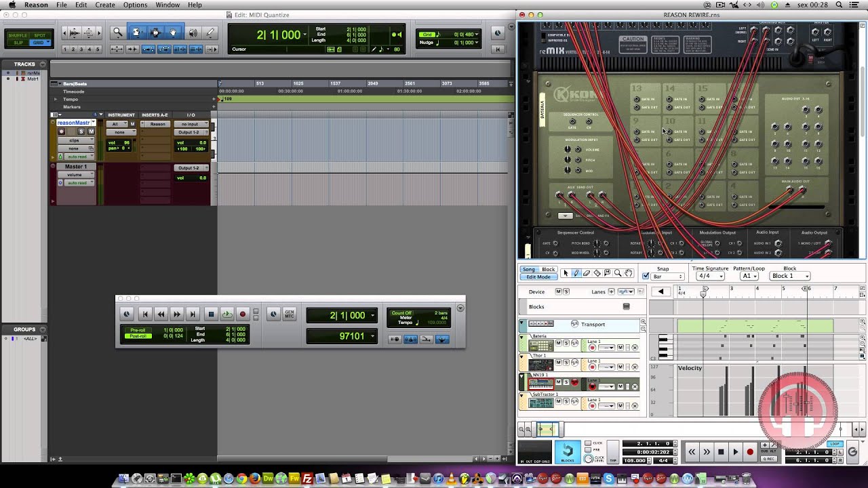Click the Edit Mode button

click(538, 277)
